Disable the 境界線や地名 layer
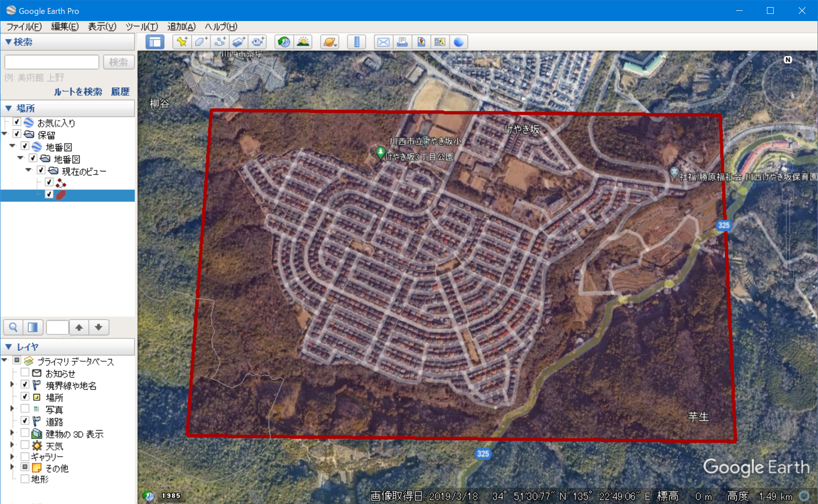This screenshot has width=818, height=504. pos(25,384)
